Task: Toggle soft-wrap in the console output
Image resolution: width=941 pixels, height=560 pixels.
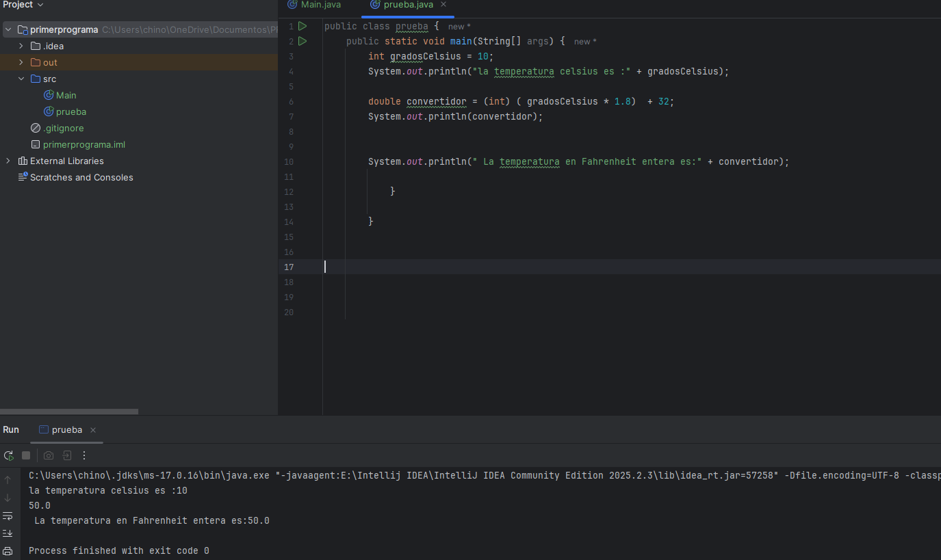Action: (8, 516)
